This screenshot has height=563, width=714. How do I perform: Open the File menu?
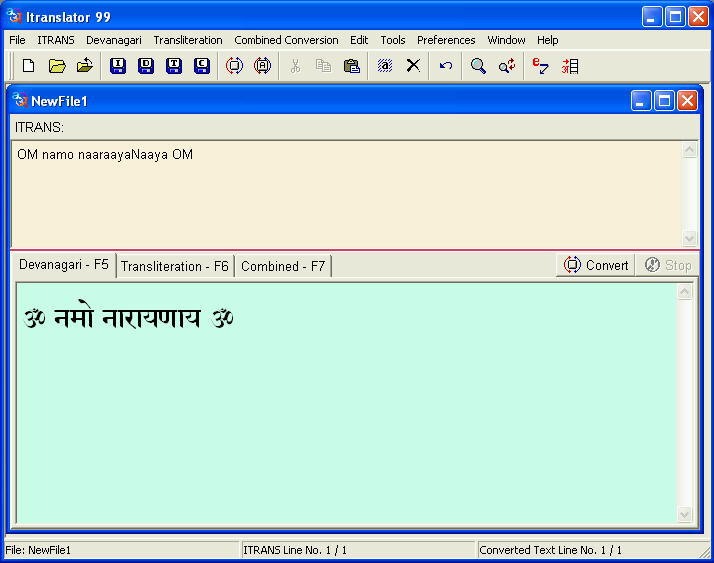tap(17, 40)
